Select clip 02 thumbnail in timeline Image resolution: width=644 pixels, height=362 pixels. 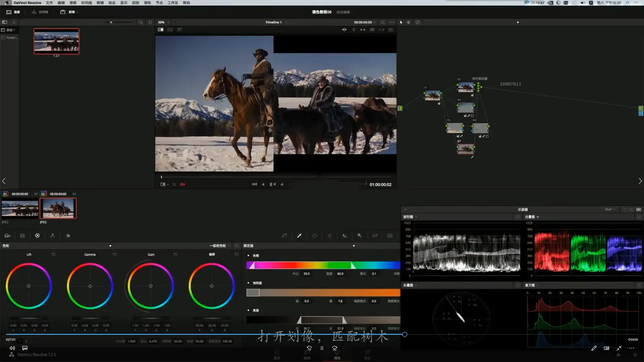pyautogui.click(x=58, y=208)
